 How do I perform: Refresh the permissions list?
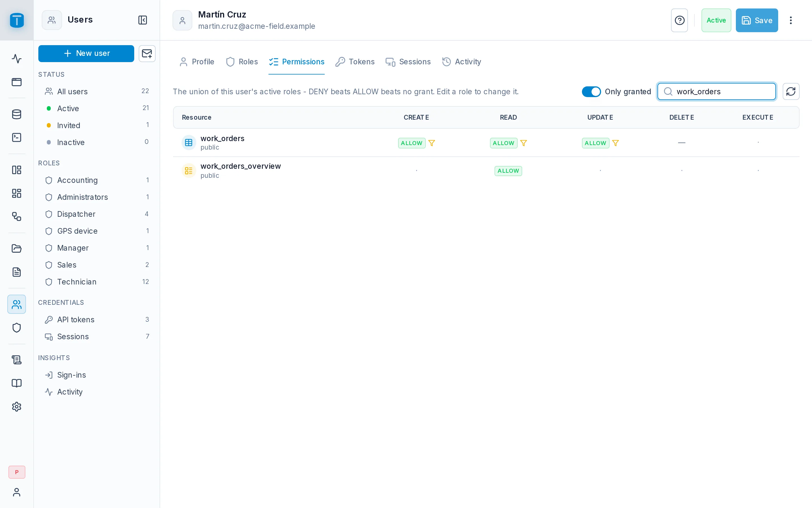pos(791,91)
